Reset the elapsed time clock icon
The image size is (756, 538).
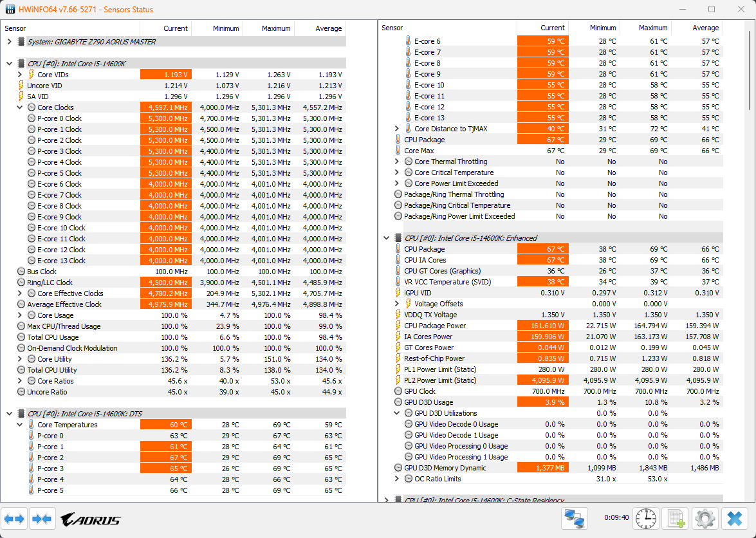[645, 518]
